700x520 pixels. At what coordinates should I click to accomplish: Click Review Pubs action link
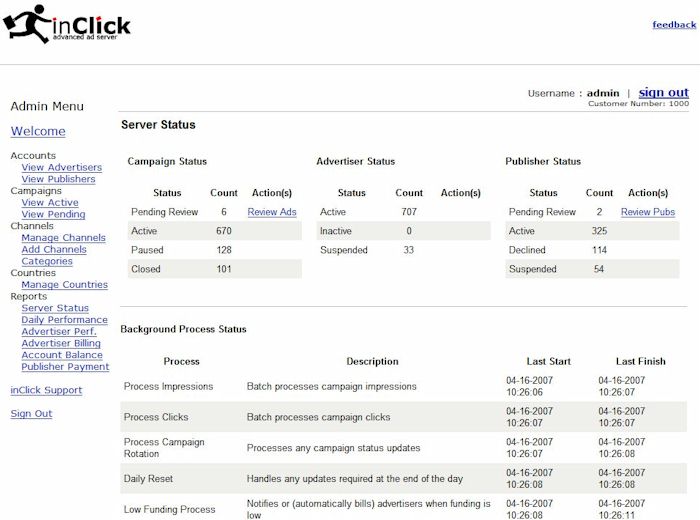click(648, 212)
